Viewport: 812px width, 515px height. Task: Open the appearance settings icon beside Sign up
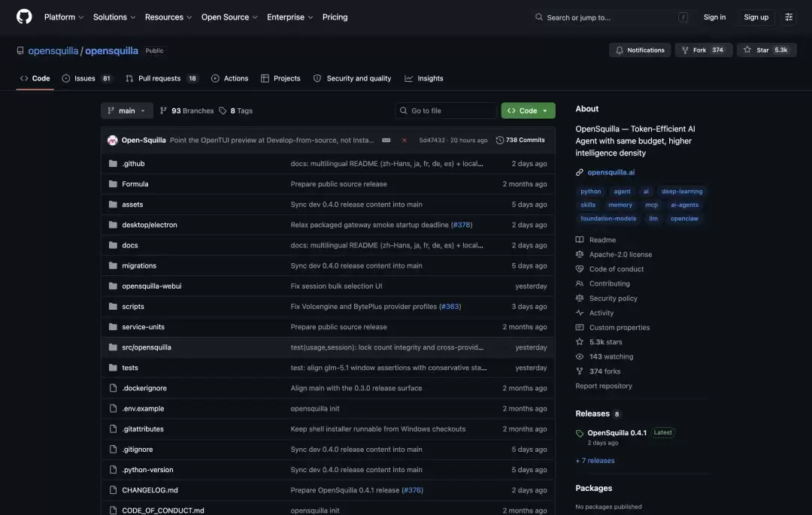(x=789, y=17)
